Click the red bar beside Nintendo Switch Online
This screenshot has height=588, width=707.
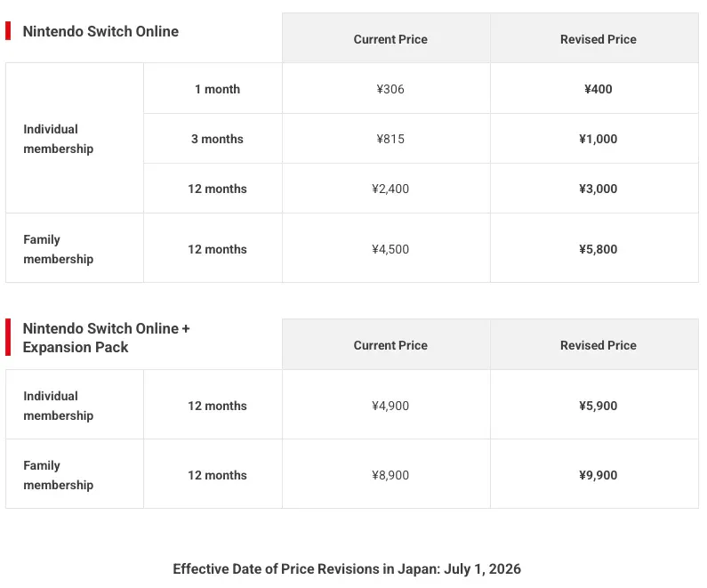[x=8, y=30]
